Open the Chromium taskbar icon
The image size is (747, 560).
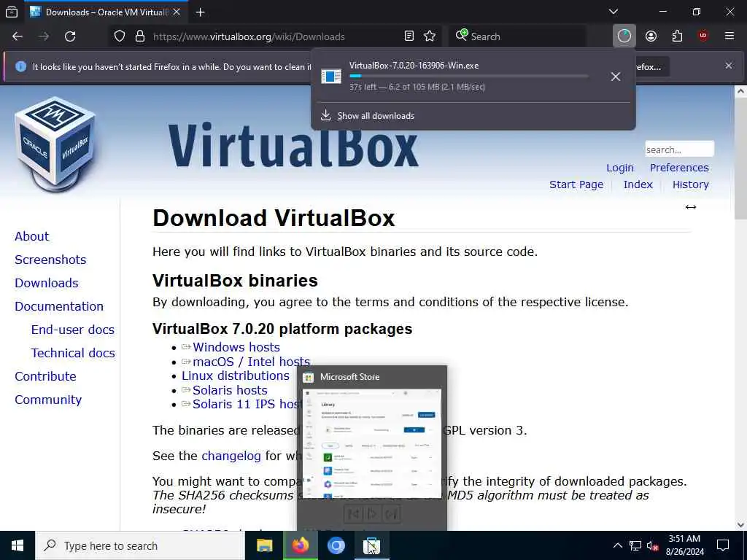336,545
